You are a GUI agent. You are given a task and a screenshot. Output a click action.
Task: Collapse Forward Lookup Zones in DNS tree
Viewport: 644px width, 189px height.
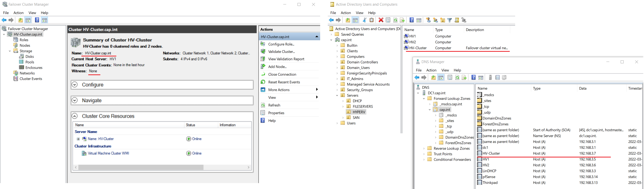coord(424,99)
